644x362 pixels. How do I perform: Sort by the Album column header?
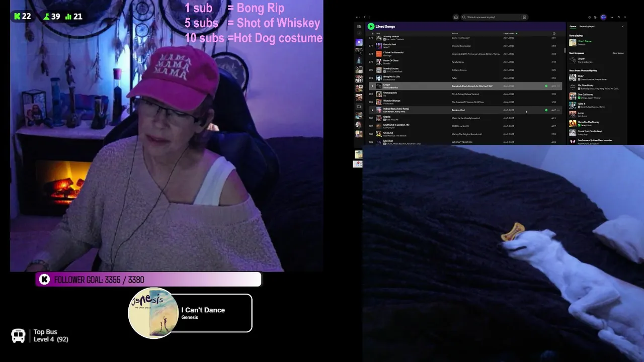[455, 34]
